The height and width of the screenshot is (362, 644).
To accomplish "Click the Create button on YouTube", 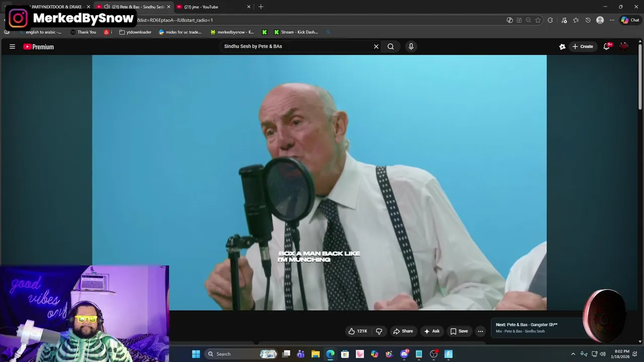I will 583,46.
